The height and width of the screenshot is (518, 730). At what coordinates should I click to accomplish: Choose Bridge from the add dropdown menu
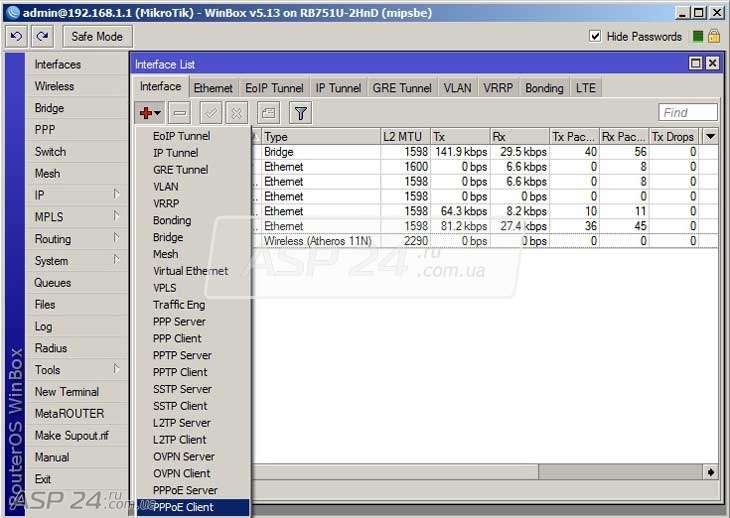[193, 237]
